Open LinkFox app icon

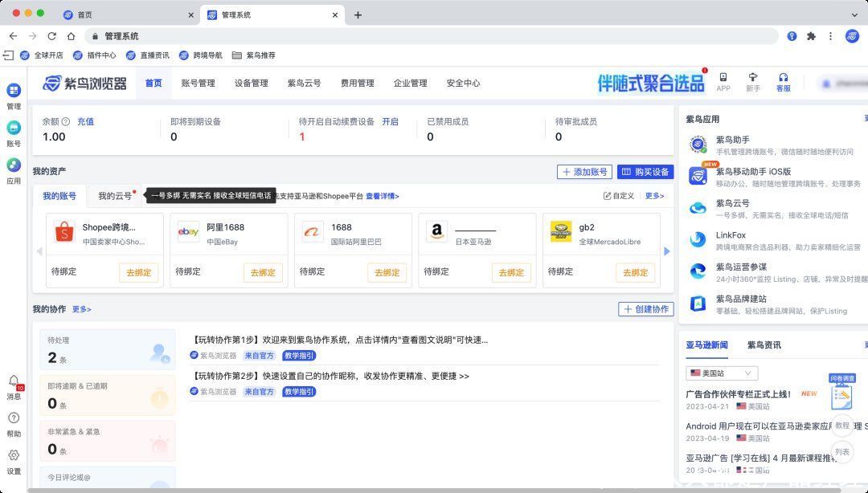coord(698,239)
